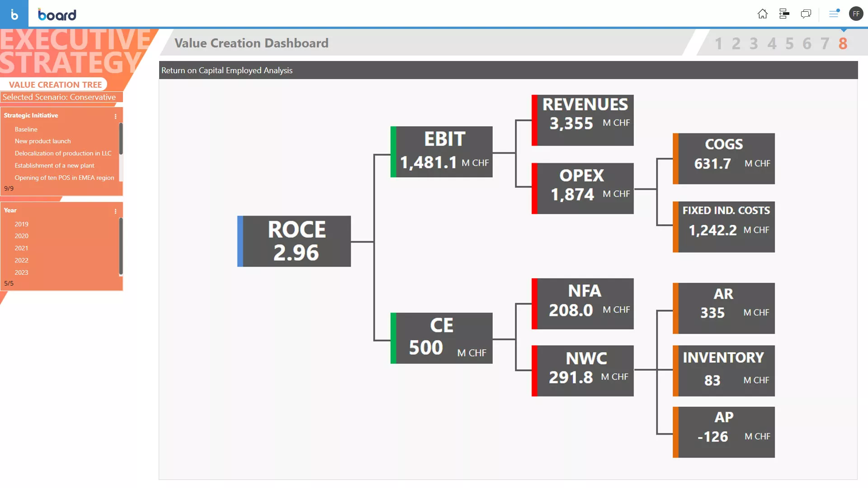Select the 2023 year filter item
868x488 pixels.
[21, 272]
